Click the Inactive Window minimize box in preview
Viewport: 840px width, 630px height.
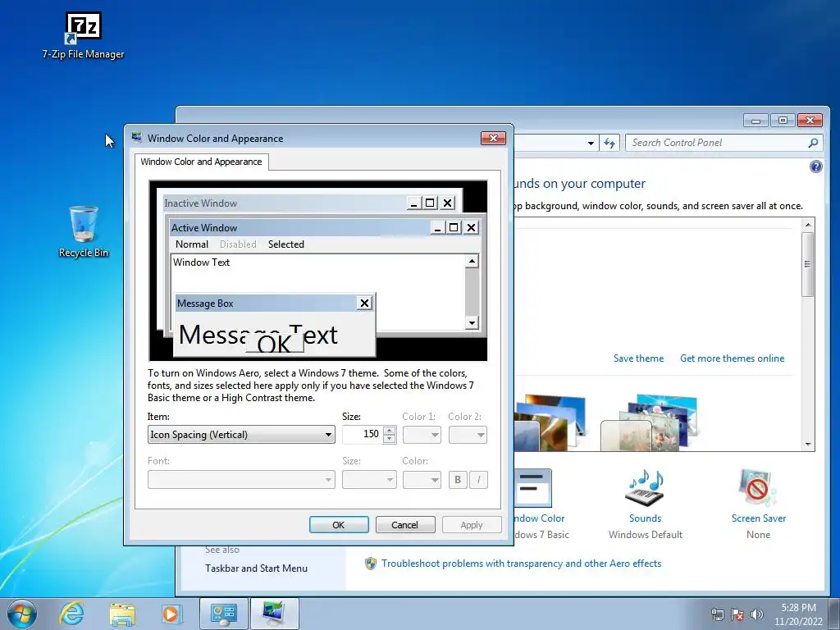[413, 203]
